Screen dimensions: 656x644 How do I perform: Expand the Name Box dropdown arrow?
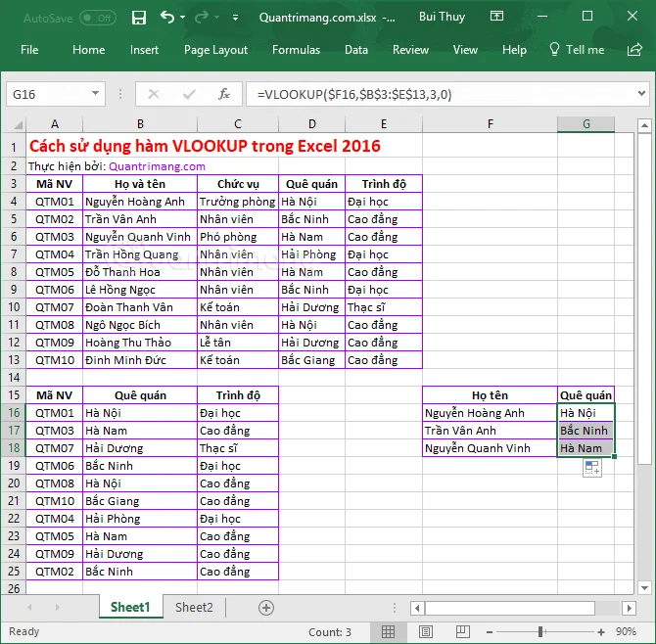pos(96,94)
